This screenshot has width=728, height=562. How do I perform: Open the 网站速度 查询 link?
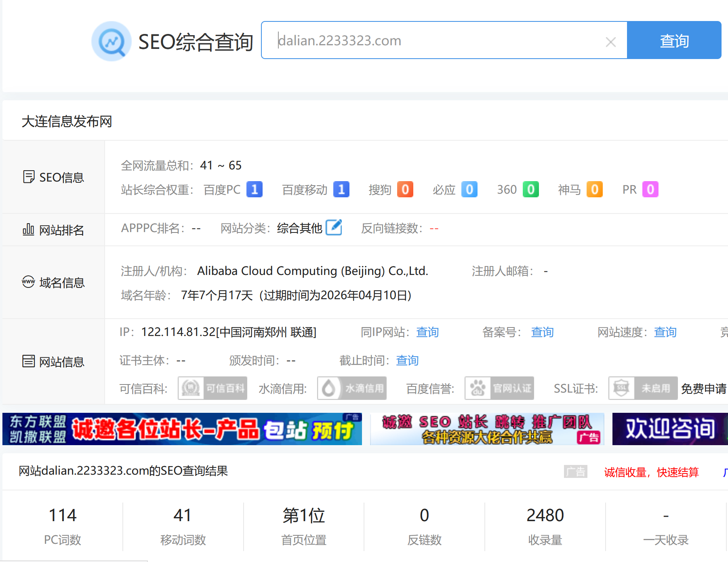[665, 332]
